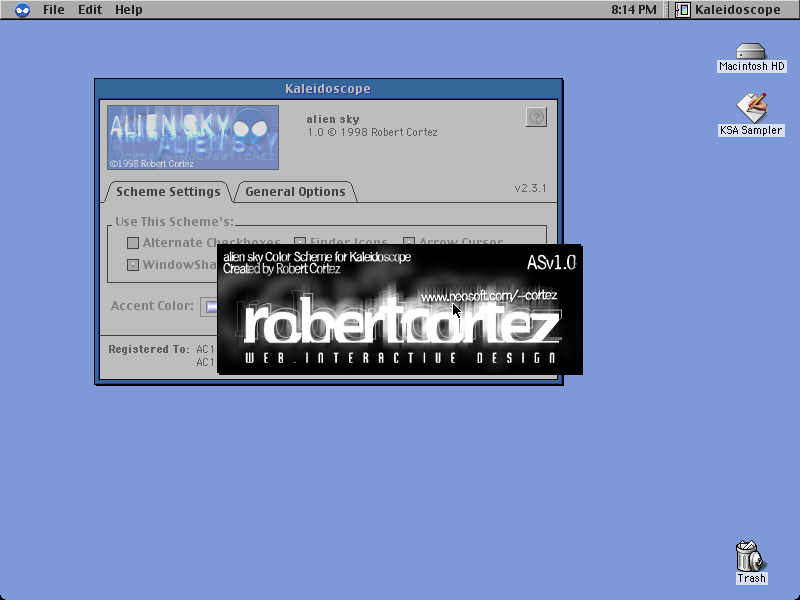Open the Help menu
Viewport: 800px width, 600px height.
click(x=129, y=10)
